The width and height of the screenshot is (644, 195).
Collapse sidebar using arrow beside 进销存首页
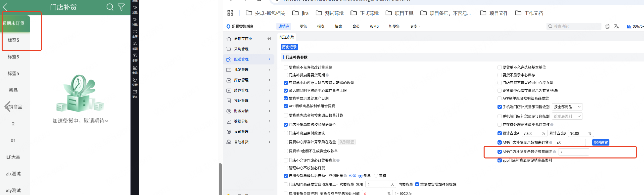(269, 39)
